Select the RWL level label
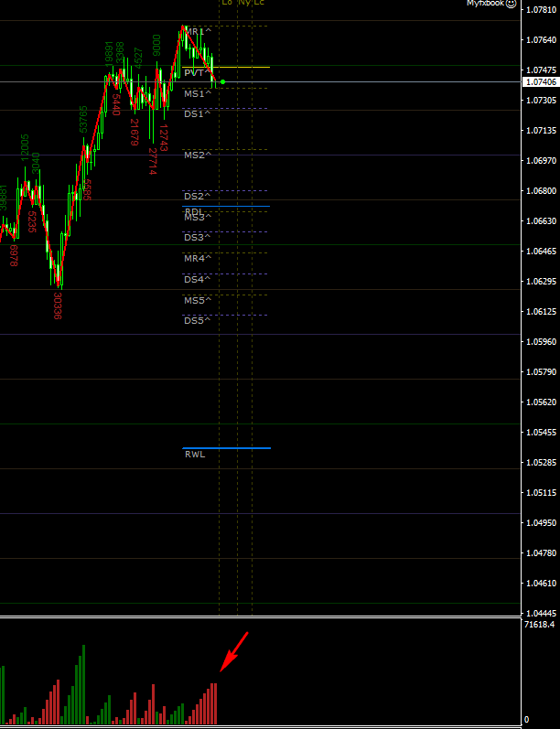The width and height of the screenshot is (560, 729). pyautogui.click(x=195, y=455)
